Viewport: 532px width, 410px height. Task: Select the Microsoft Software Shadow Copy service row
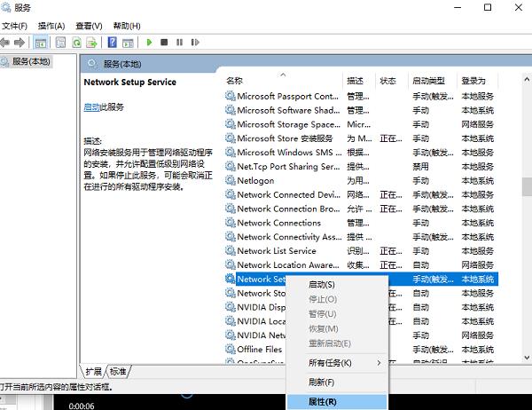[x=360, y=110]
